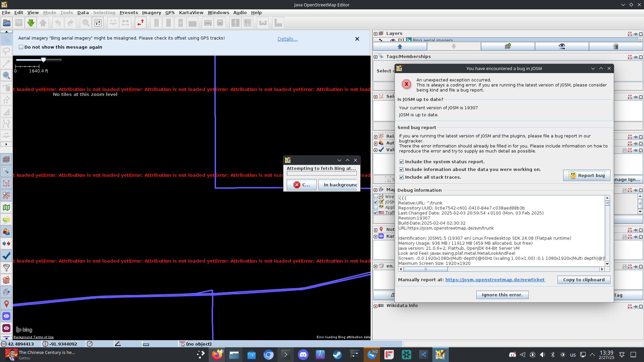Image resolution: width=644 pixels, height=362 pixels.
Task: Check Do not show this message again
Action: point(21,47)
